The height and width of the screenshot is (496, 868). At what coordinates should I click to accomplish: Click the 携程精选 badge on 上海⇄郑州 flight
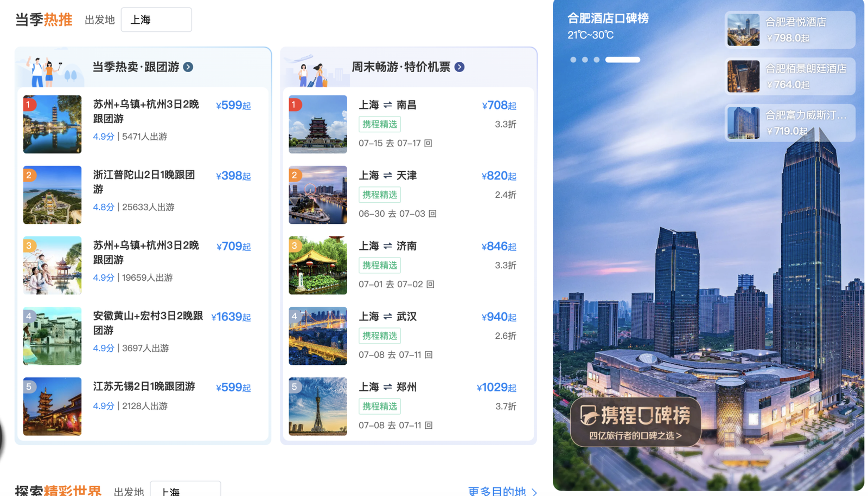point(379,406)
